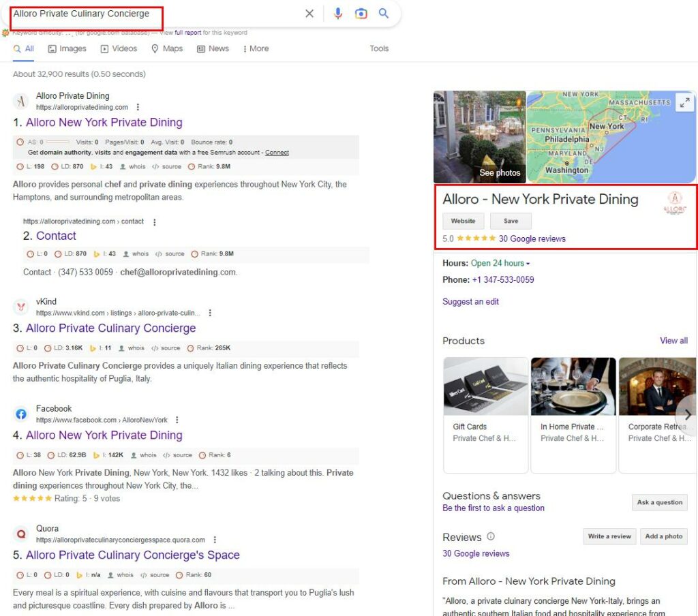The height and width of the screenshot is (616, 698).
Task: Open the More search filters menu
Action: pos(256,48)
